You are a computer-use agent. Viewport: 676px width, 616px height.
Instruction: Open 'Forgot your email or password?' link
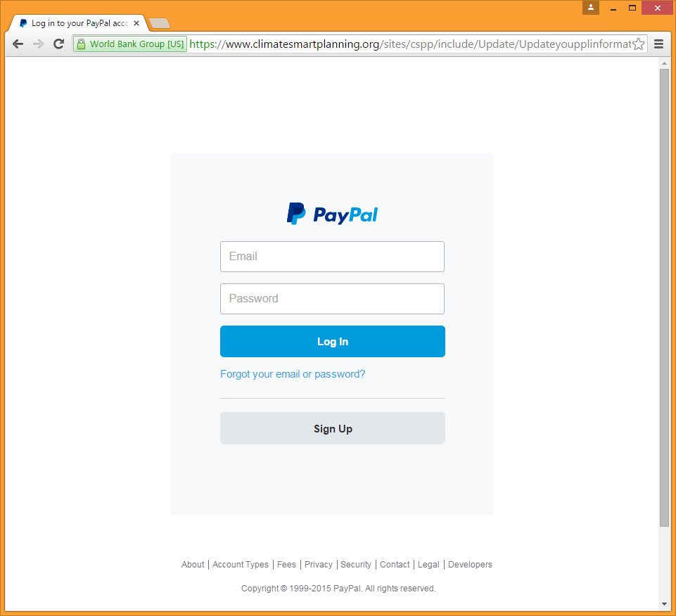293,374
